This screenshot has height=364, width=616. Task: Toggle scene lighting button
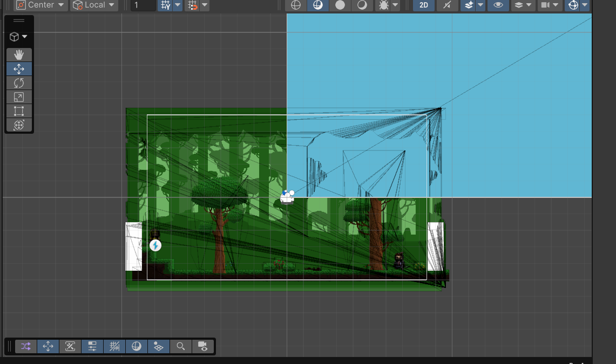pyautogui.click(x=446, y=5)
